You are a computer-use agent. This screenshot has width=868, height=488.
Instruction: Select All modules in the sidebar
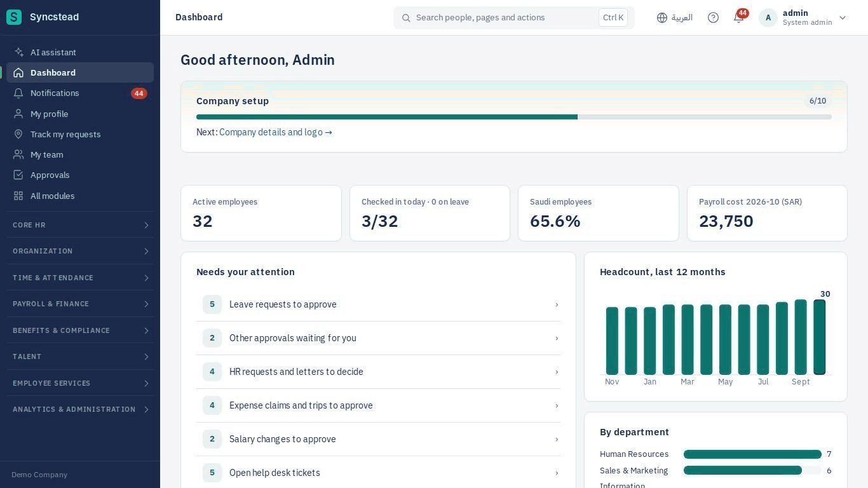point(80,196)
